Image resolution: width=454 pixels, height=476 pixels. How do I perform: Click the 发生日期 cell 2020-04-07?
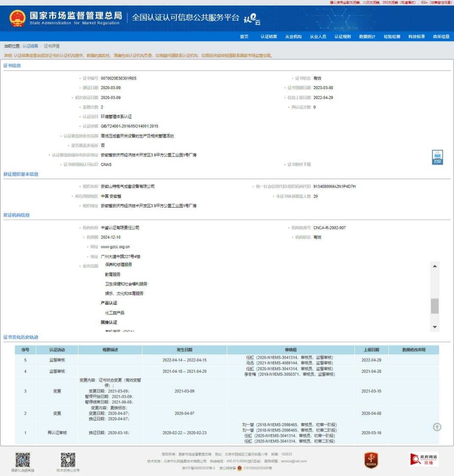pyautogui.click(x=184, y=414)
